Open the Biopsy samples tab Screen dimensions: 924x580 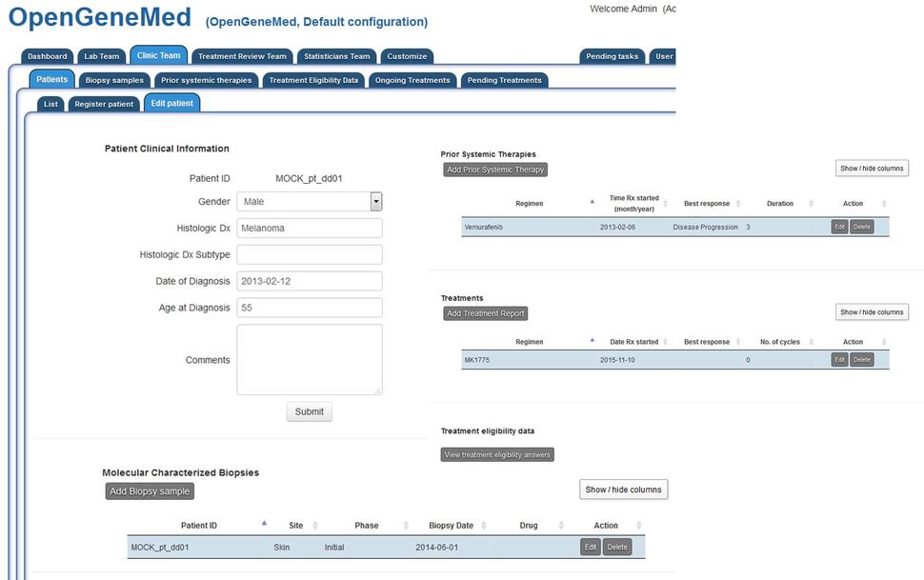click(114, 80)
